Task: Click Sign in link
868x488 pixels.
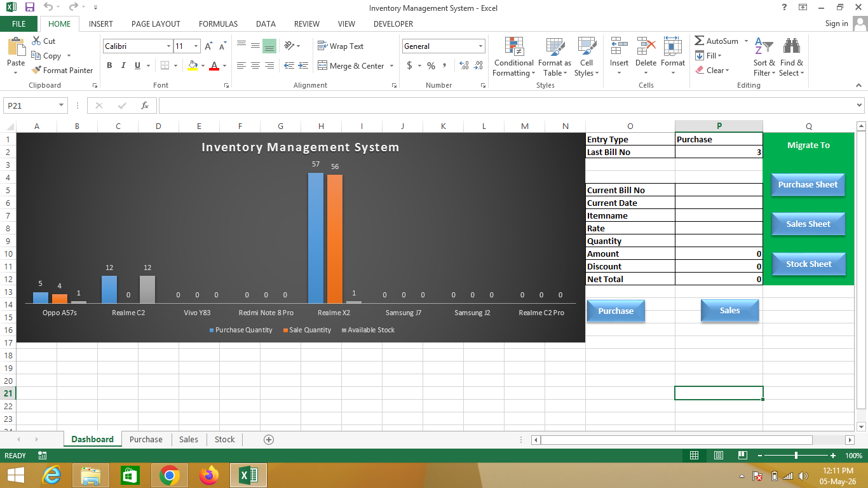Action: [836, 24]
